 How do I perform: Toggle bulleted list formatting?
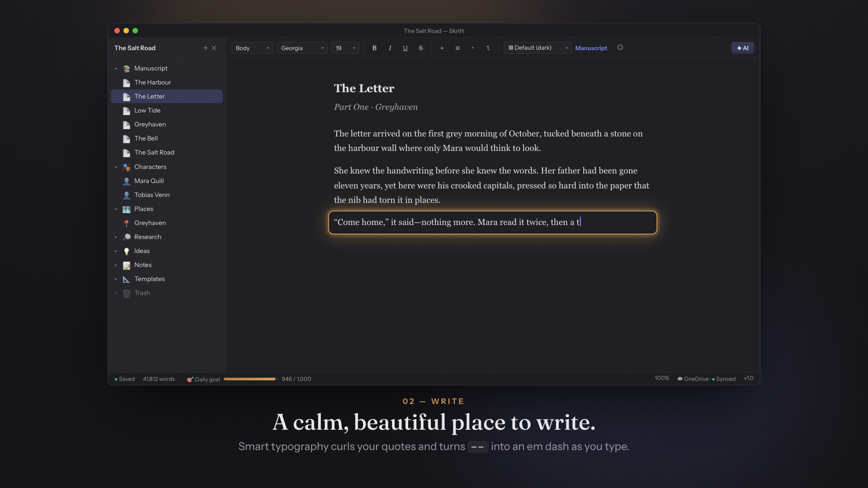pos(473,48)
